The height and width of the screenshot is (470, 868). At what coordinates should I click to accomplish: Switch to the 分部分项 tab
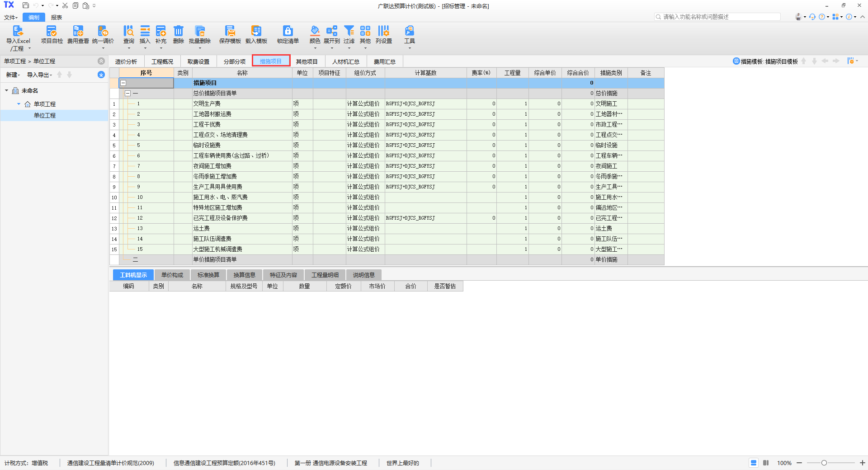pyautogui.click(x=234, y=61)
